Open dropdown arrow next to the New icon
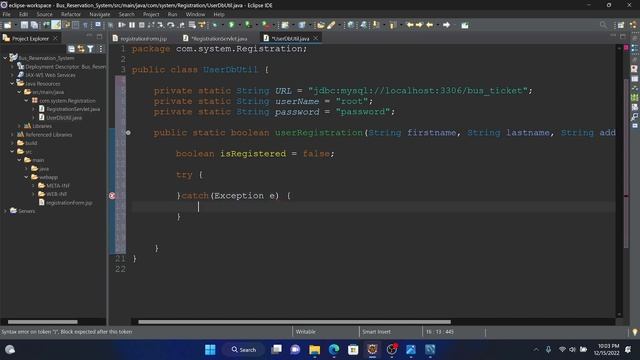The width and height of the screenshot is (640, 360). [15, 25]
